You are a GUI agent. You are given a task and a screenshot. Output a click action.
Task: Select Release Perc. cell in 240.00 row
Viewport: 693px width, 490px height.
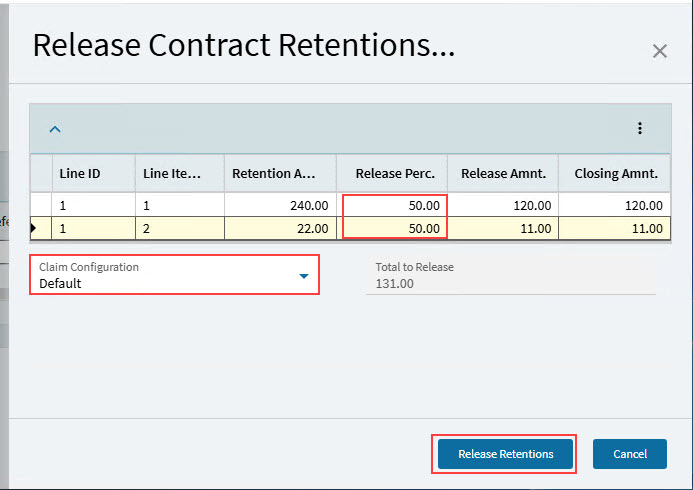[392, 205]
